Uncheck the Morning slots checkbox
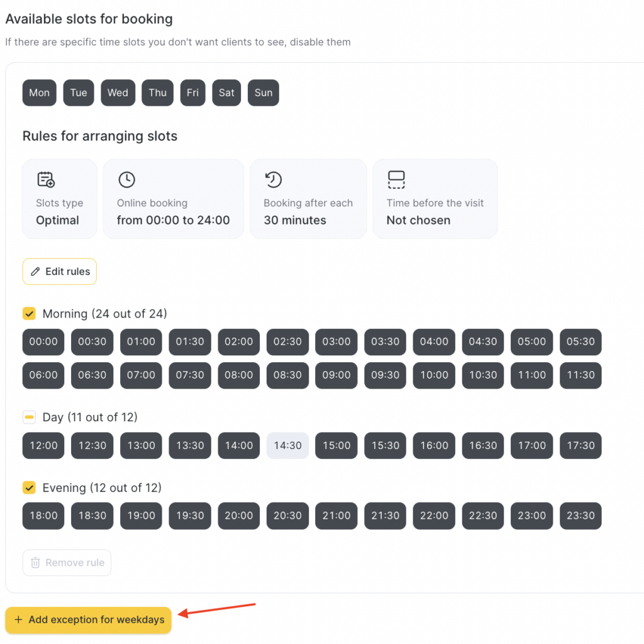Screen dimensions: 644x644 click(x=29, y=313)
